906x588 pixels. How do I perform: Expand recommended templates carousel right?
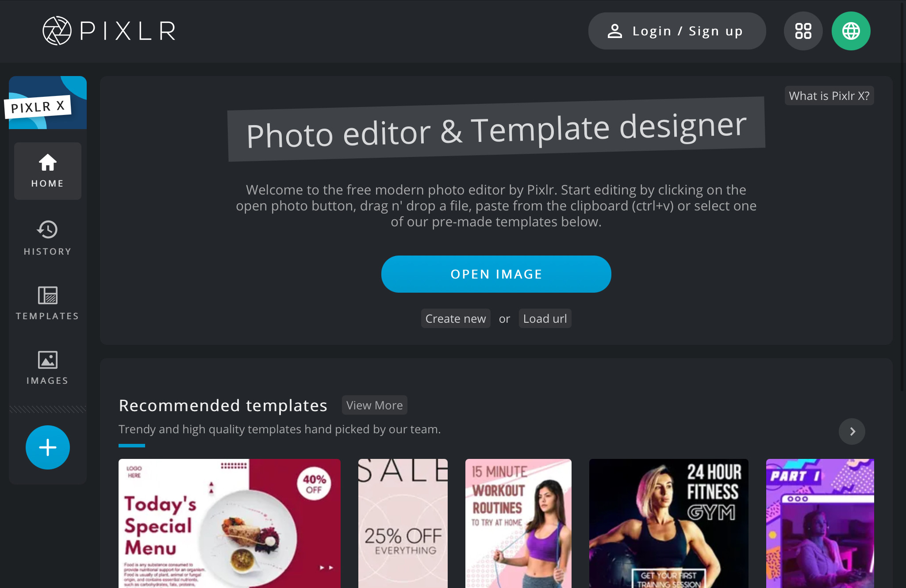(853, 431)
